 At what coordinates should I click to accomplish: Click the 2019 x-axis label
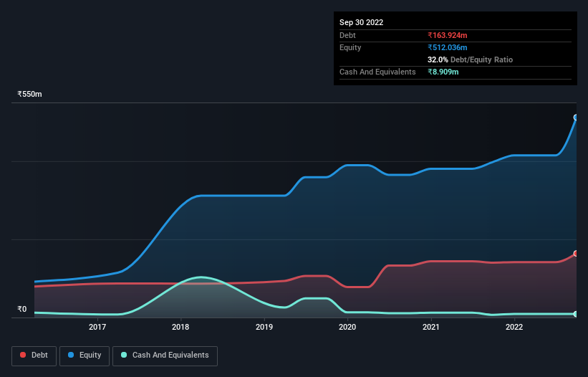tap(264, 327)
